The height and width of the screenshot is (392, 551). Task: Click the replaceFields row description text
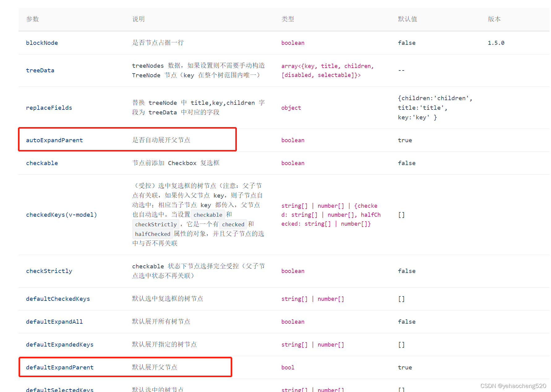pyautogui.click(x=199, y=107)
